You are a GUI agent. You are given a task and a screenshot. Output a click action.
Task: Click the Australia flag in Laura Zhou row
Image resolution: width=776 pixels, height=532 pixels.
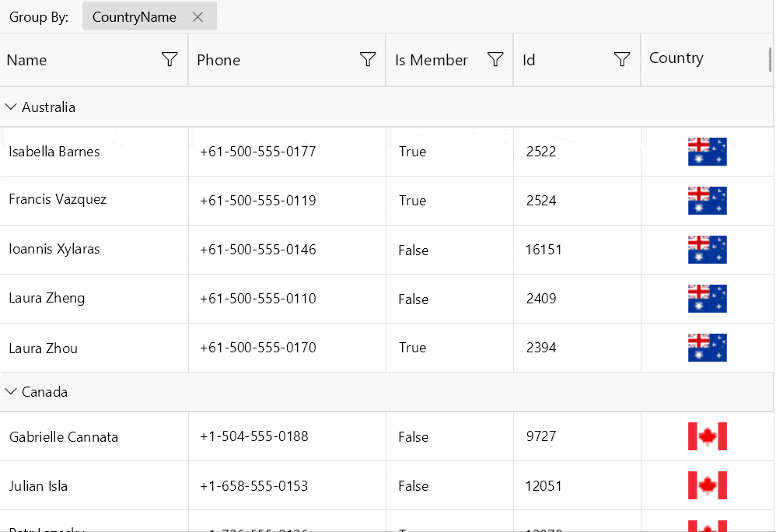tap(707, 348)
